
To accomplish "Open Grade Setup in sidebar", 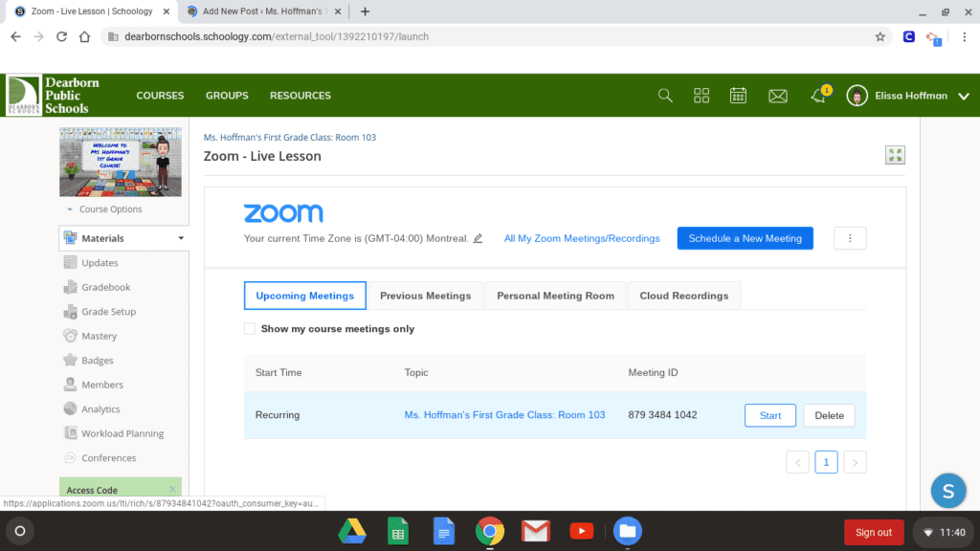I will (108, 312).
